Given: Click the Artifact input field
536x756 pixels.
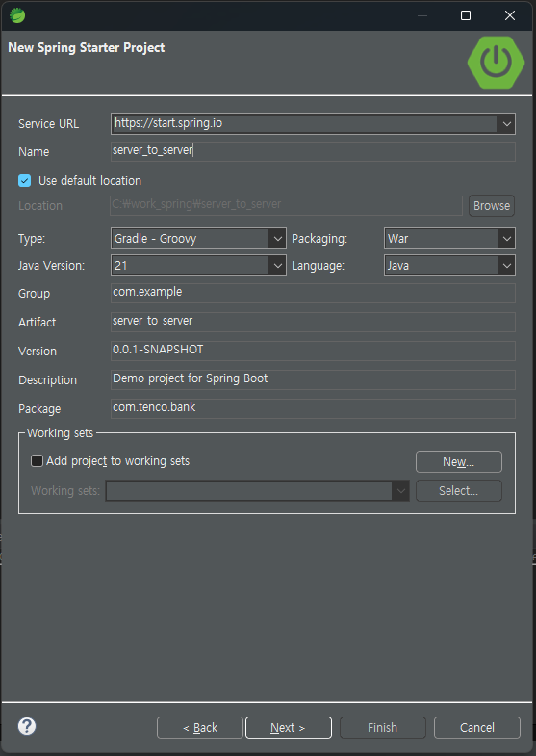Looking at the screenshot, I should pyautogui.click(x=313, y=322).
